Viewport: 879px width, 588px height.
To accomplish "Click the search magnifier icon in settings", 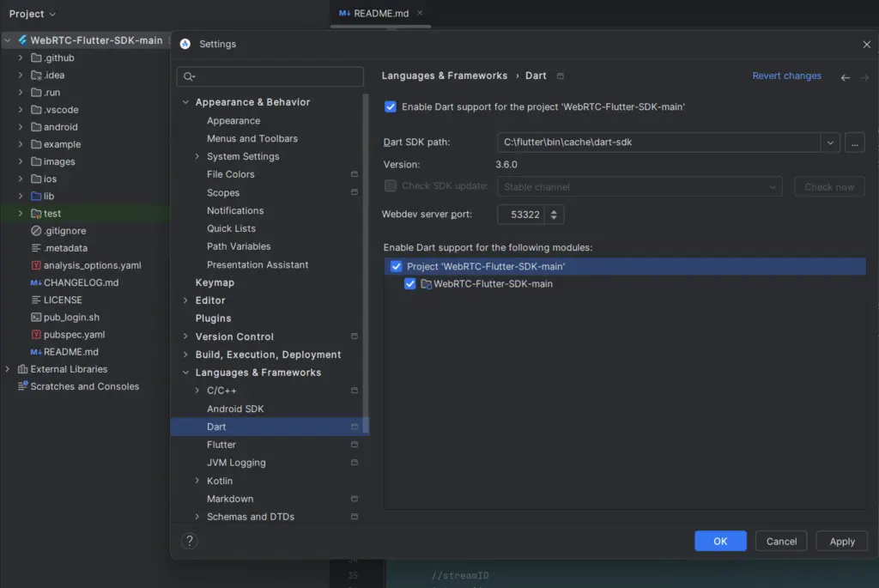I will click(189, 76).
